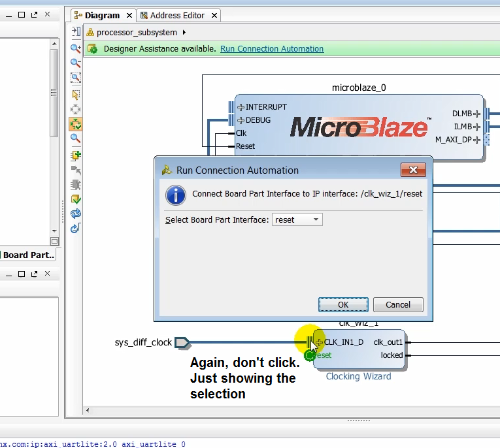Click the Validate Design checkmark icon
This screenshot has width=500, height=448.
pos(76,199)
